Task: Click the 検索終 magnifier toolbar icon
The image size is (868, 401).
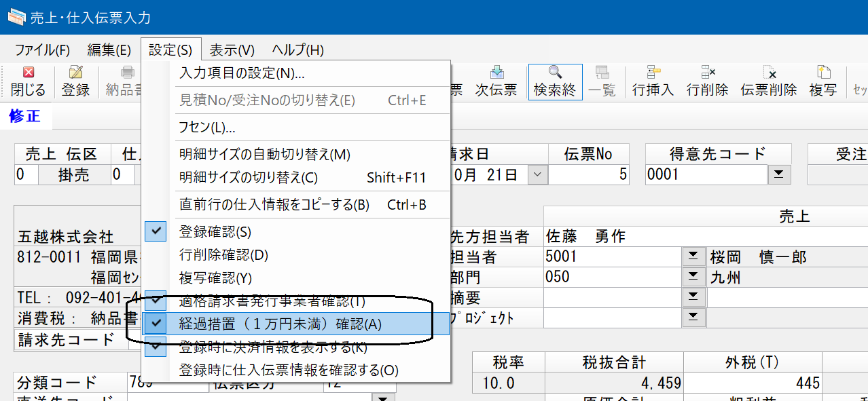Action: pyautogui.click(x=555, y=81)
